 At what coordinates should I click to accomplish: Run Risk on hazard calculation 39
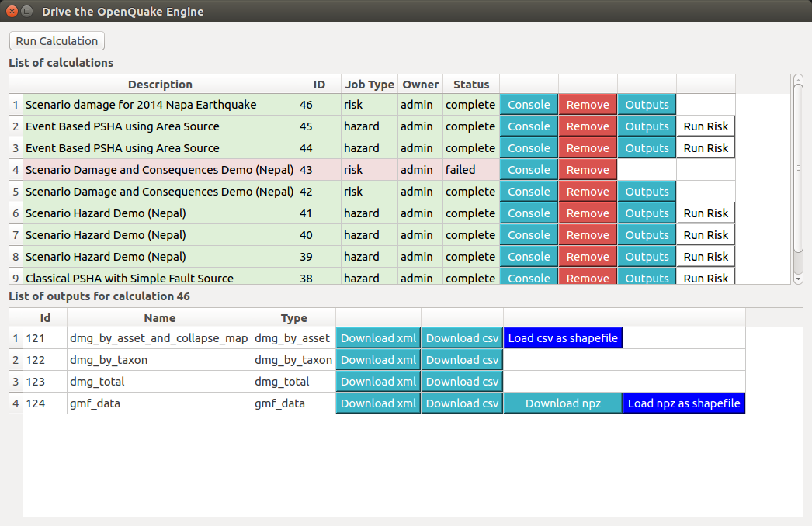click(706, 257)
